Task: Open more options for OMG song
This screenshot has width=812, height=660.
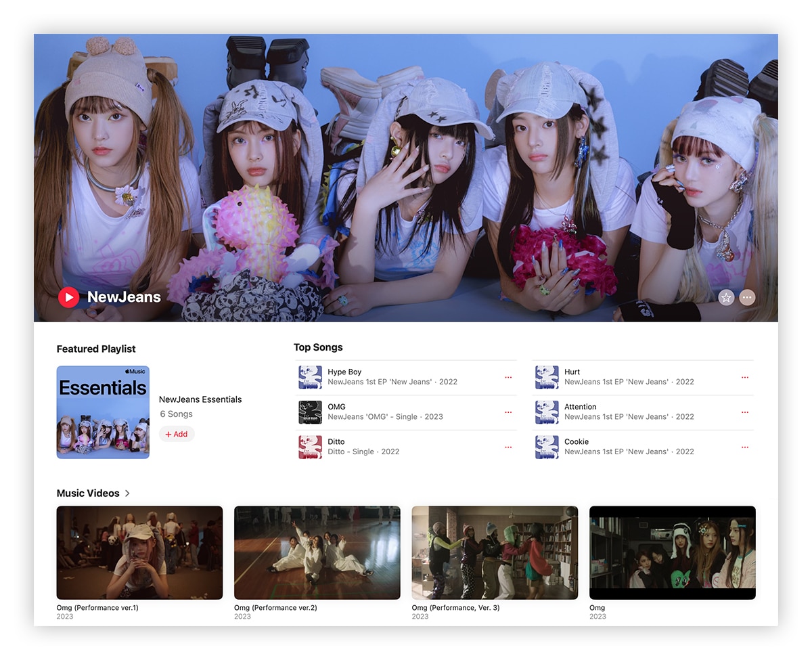Action: point(508,412)
